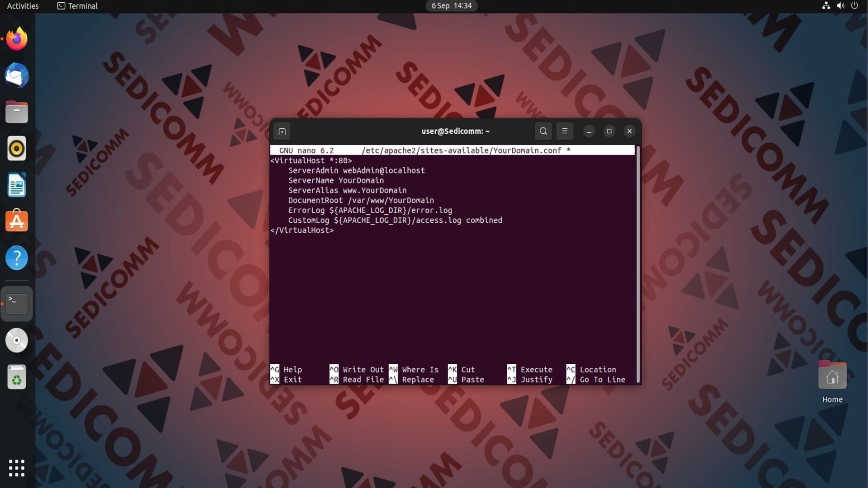Select the Terminal icon in the dock

pos(17,303)
